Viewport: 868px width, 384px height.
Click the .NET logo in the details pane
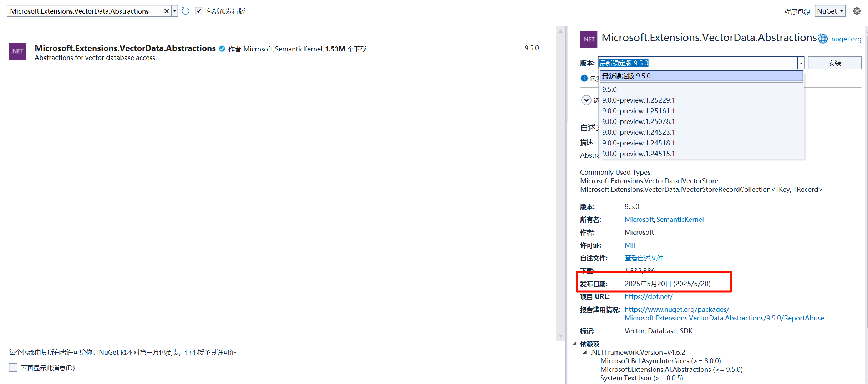click(588, 39)
